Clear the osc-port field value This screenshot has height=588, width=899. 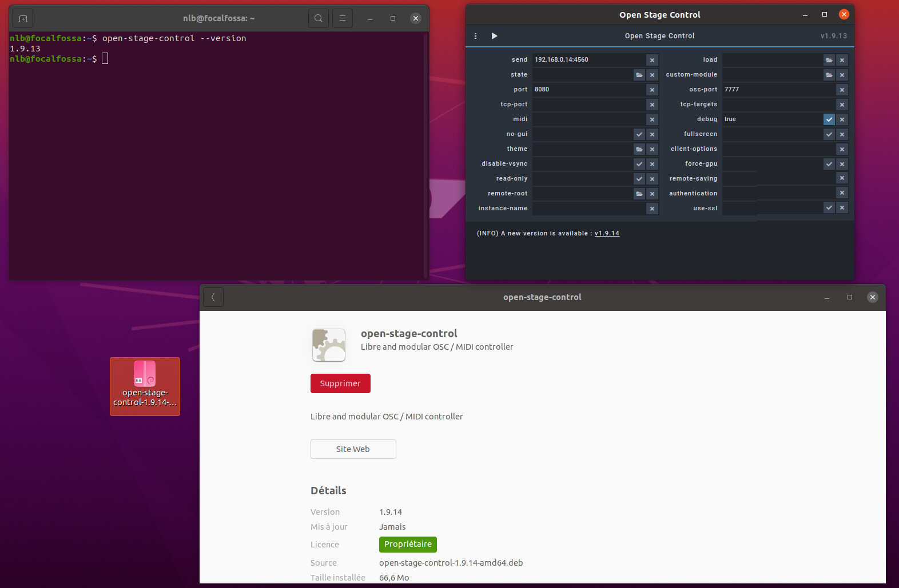[842, 90]
